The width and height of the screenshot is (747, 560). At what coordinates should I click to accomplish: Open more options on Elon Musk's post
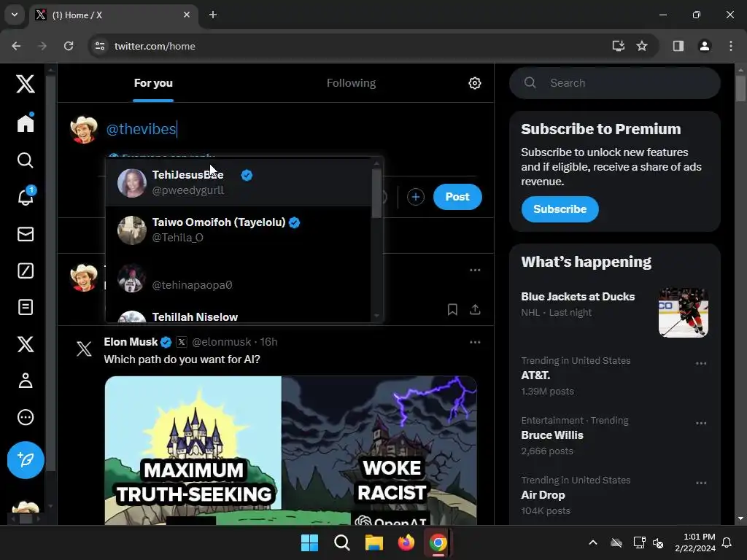[475, 342]
